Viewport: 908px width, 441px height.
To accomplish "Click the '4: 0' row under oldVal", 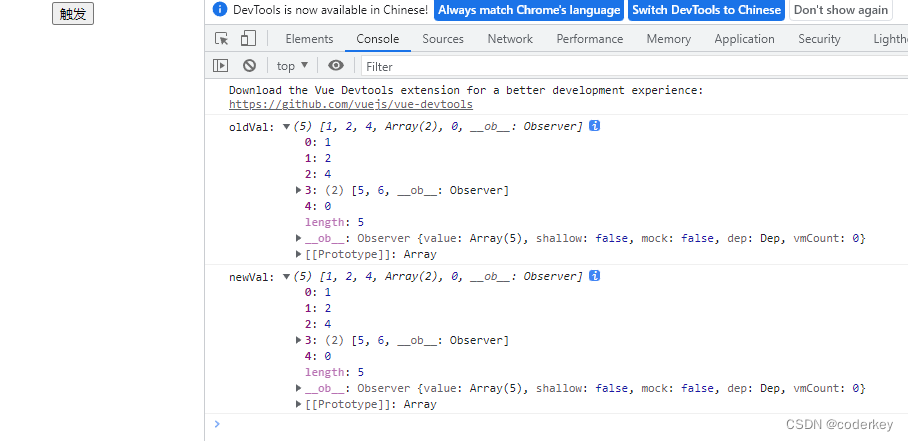I will tap(318, 206).
